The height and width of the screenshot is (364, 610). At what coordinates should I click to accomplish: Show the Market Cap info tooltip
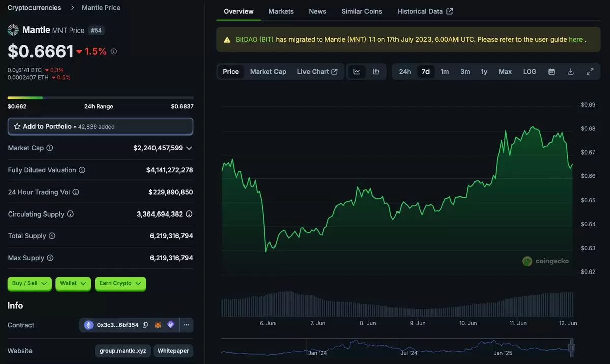(x=50, y=148)
